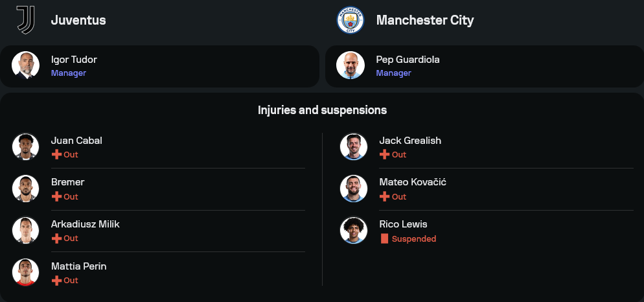644x302 pixels.
Task: Click the Manchester City club badge
Action: (x=351, y=20)
